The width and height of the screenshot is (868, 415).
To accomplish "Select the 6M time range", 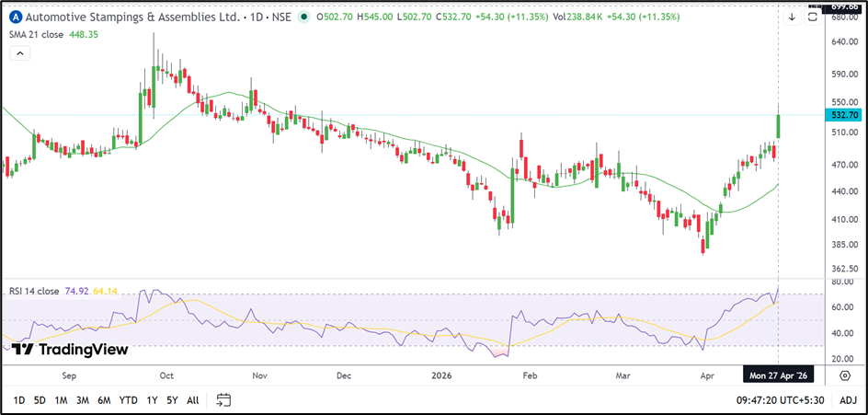I will (x=105, y=400).
